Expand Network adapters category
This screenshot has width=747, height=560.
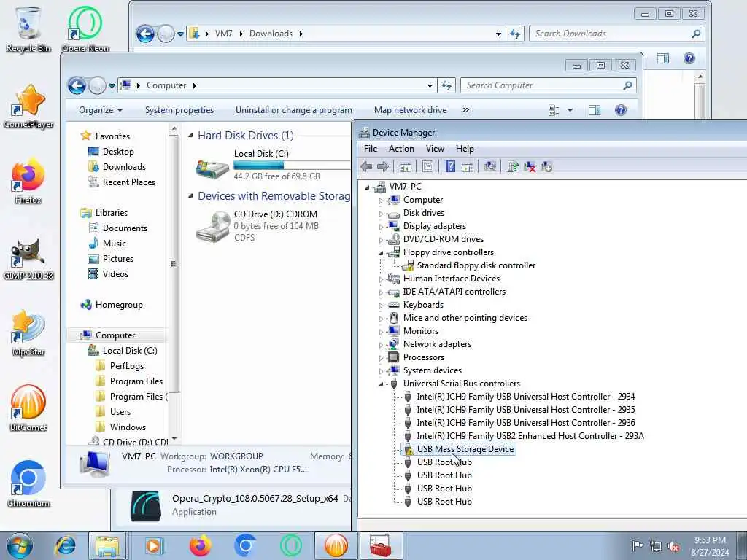pos(381,345)
